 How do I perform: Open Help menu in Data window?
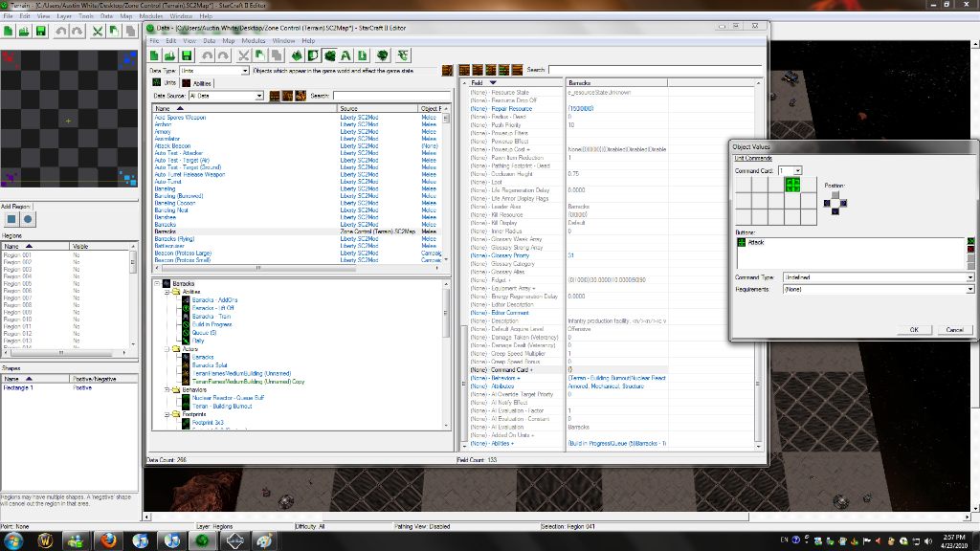[309, 40]
